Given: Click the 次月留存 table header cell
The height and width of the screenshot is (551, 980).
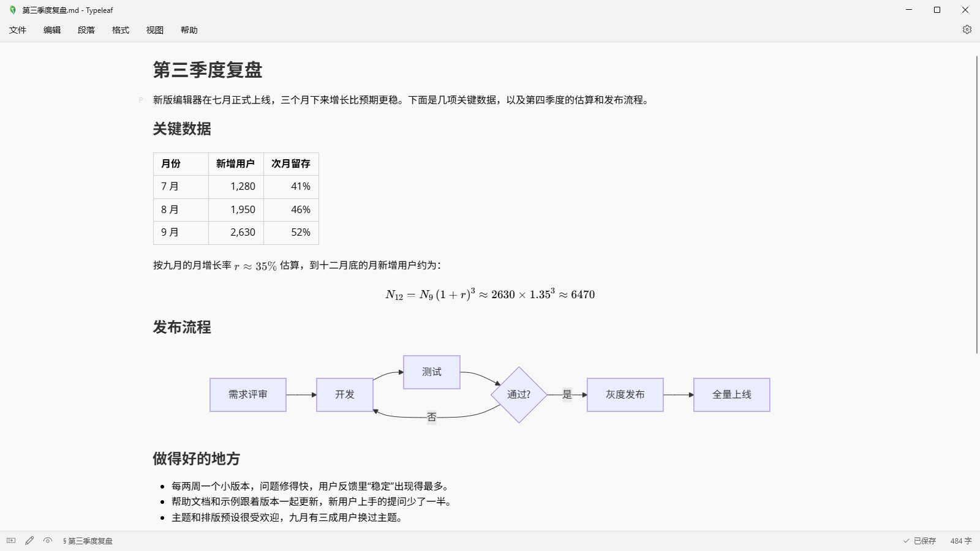Looking at the screenshot, I should 291,163.
